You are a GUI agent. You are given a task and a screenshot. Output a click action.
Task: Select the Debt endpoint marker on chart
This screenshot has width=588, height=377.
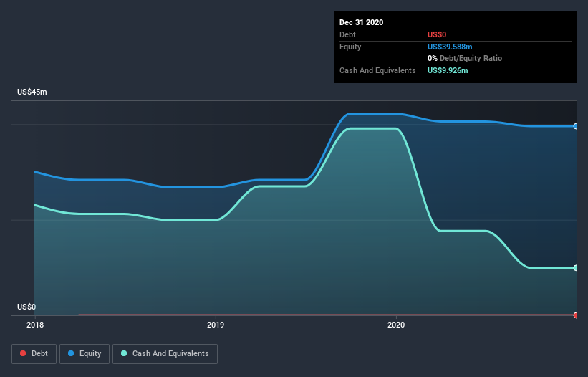[x=576, y=315]
